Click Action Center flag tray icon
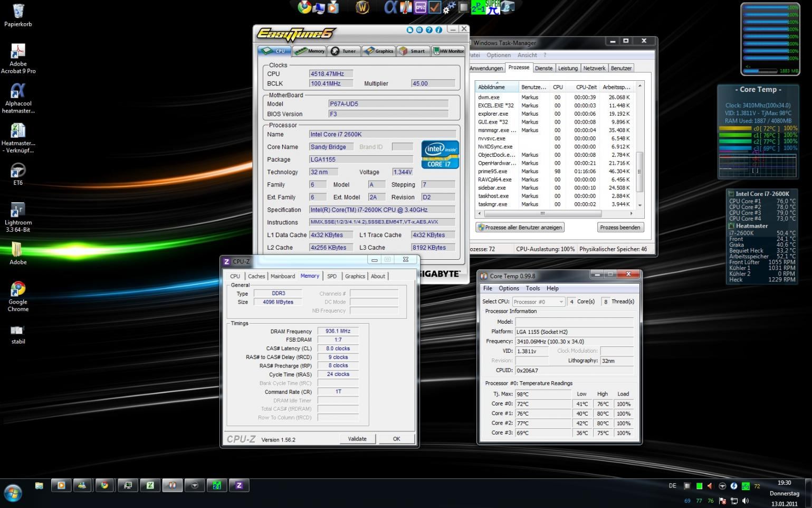Viewport: 812px width, 508px height. [723, 501]
